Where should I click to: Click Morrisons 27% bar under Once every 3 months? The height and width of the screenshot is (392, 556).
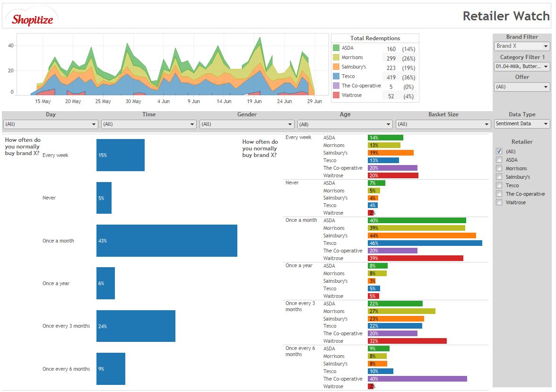tap(401, 311)
